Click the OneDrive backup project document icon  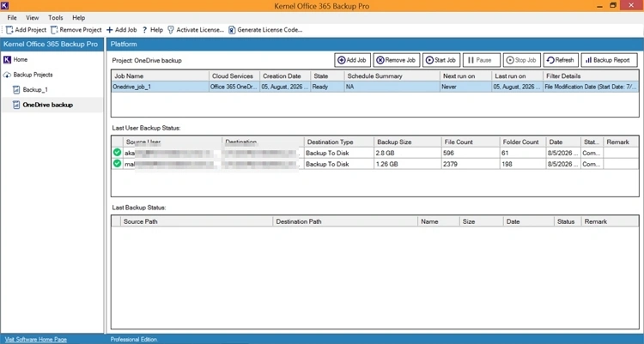[16, 105]
